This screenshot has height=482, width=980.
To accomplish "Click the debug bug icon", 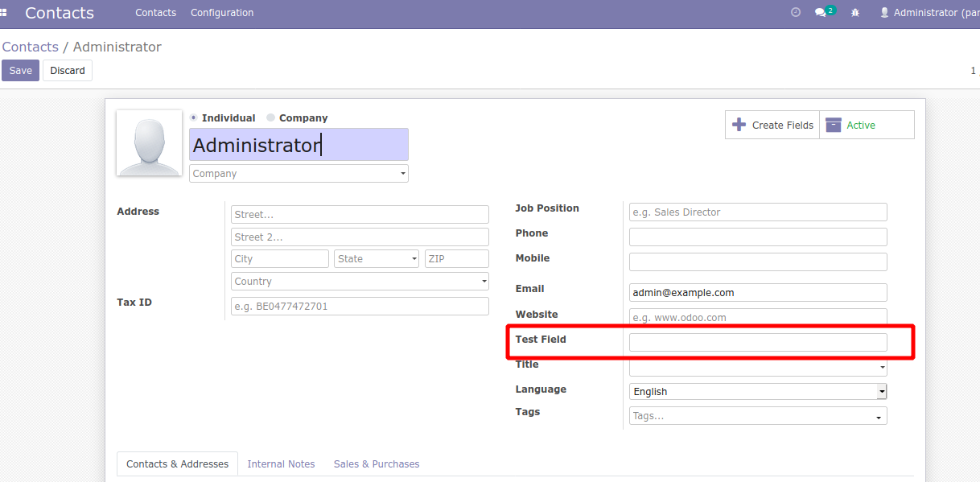I will pyautogui.click(x=855, y=13).
